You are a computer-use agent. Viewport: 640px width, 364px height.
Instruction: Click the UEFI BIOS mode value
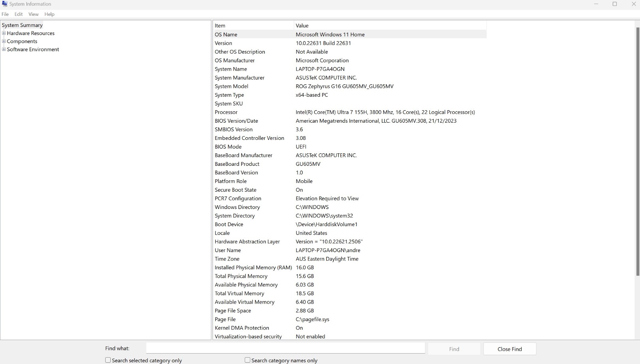click(x=301, y=147)
